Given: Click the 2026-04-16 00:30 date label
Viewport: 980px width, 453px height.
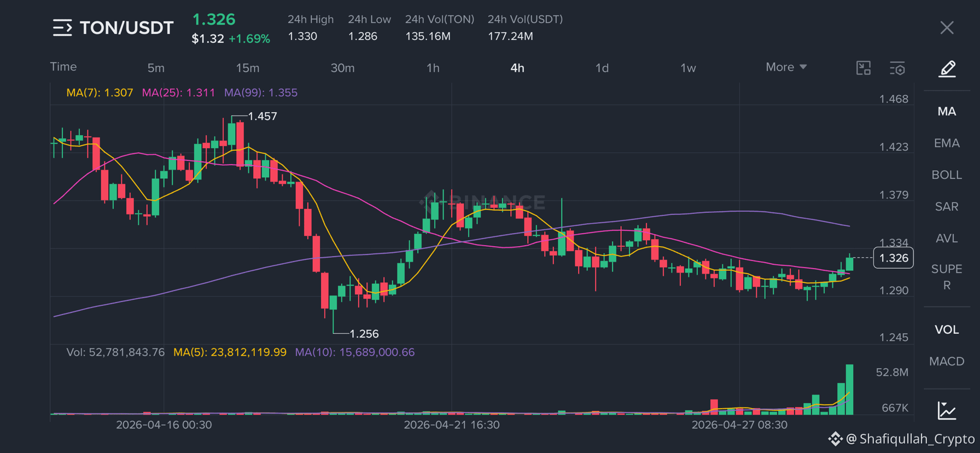Looking at the screenshot, I should coord(164,425).
